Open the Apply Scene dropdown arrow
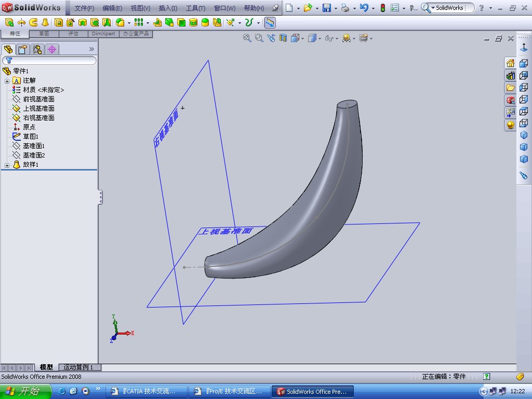The image size is (532, 399). point(354,38)
